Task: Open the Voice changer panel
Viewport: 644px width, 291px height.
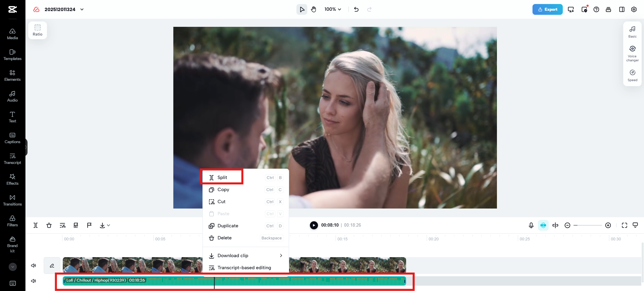Action: click(x=633, y=54)
